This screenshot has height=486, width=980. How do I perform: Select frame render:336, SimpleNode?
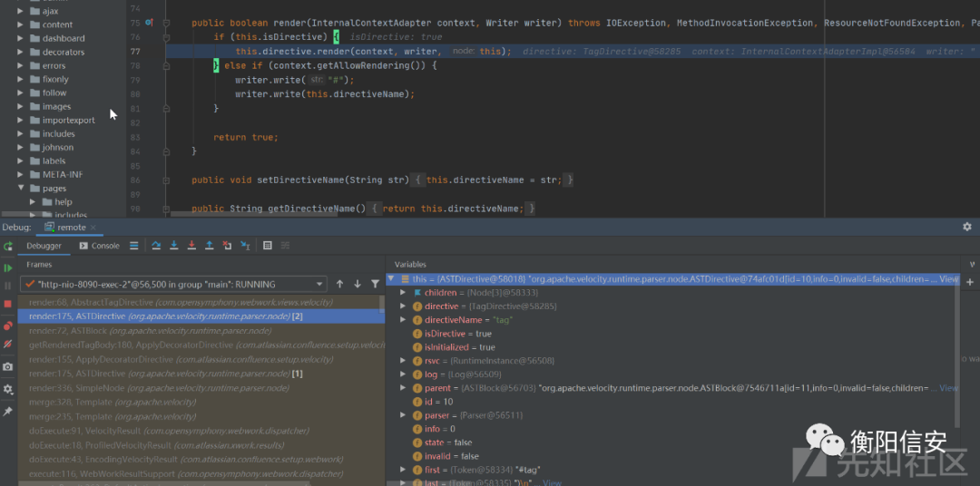coord(201,388)
